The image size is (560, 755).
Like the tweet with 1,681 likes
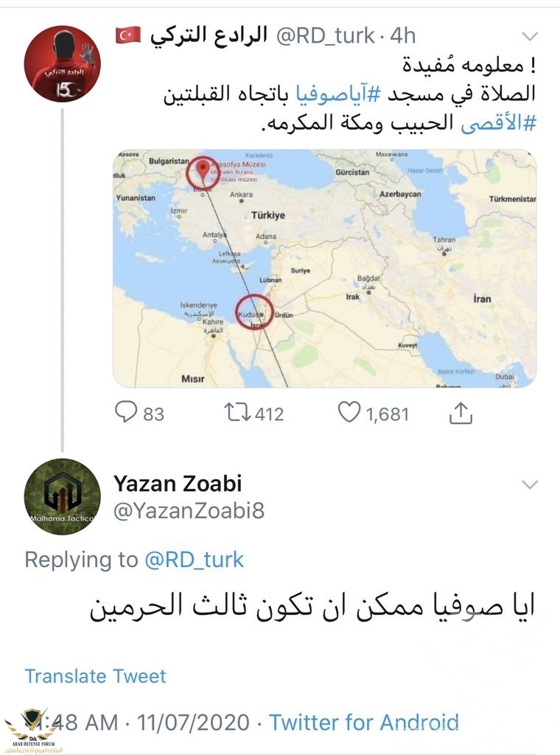[349, 414]
